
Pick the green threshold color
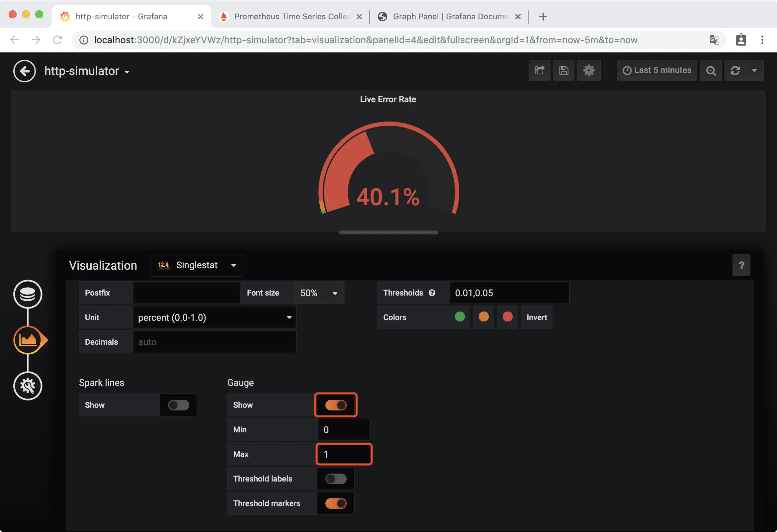460,317
